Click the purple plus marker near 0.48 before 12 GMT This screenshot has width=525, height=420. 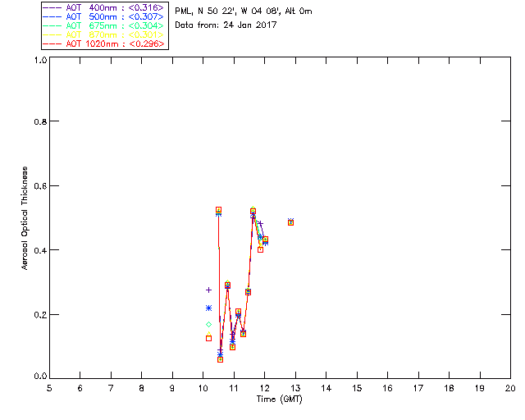pos(260,223)
